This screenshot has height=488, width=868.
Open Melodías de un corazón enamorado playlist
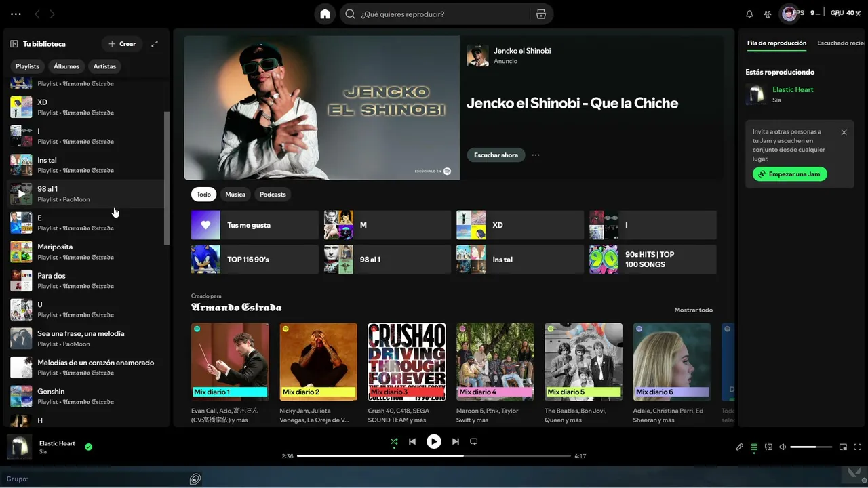[86, 367]
